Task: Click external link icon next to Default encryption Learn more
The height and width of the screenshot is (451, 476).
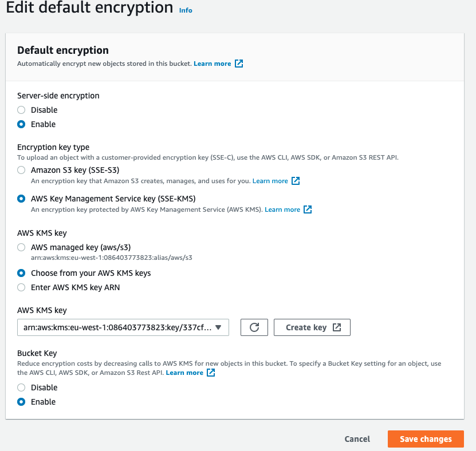Action: tap(239, 64)
